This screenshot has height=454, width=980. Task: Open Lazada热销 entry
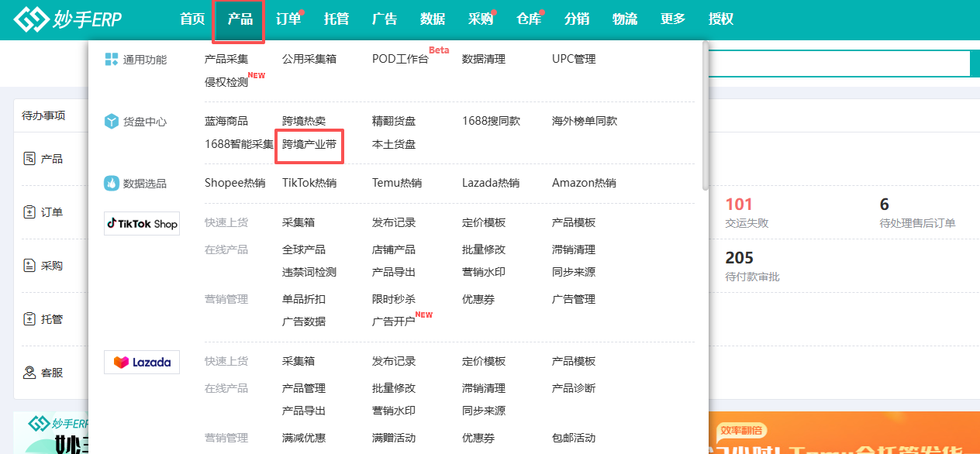coord(491,183)
